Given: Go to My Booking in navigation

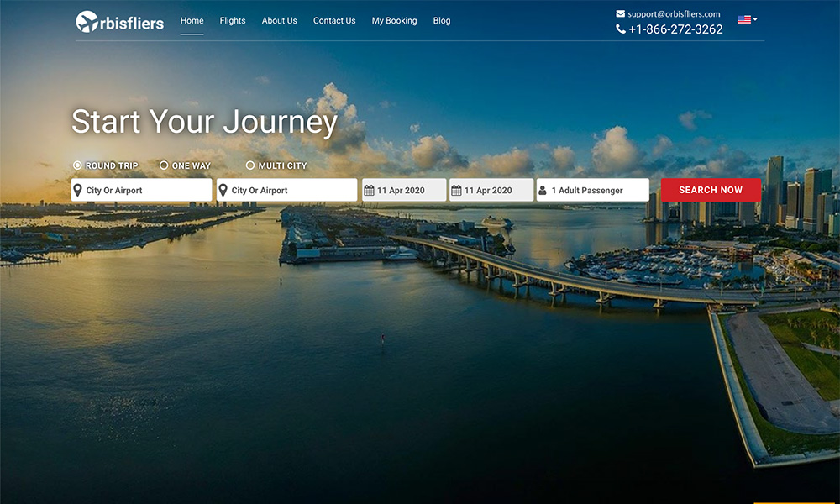Looking at the screenshot, I should tap(394, 21).
